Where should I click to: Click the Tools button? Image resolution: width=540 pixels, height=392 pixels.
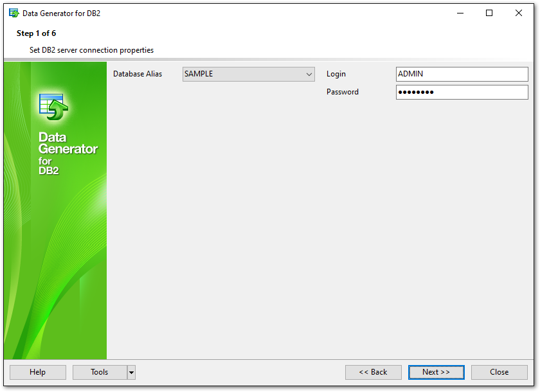click(x=100, y=372)
